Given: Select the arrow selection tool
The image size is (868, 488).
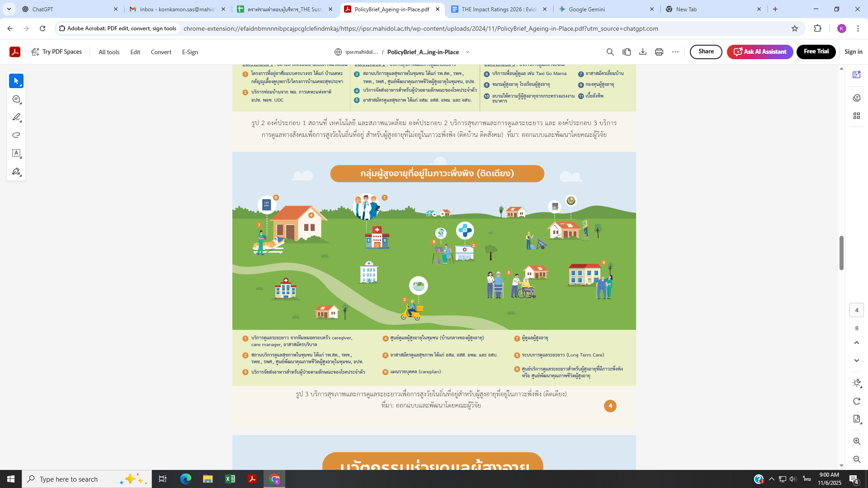Looking at the screenshot, I should point(16,81).
